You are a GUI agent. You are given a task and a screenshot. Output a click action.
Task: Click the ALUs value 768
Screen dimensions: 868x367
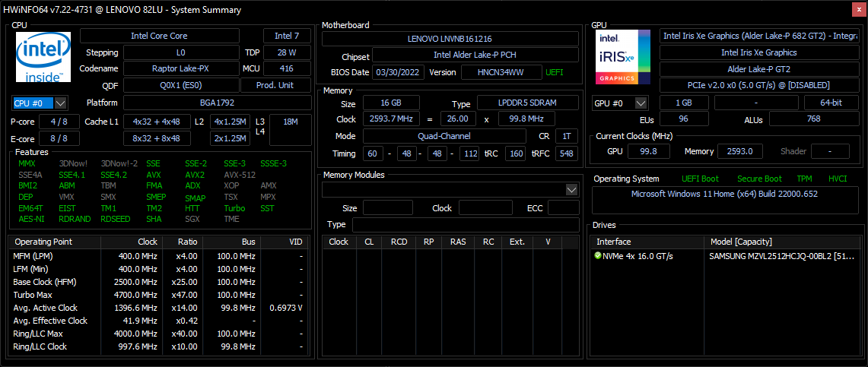[x=814, y=119]
